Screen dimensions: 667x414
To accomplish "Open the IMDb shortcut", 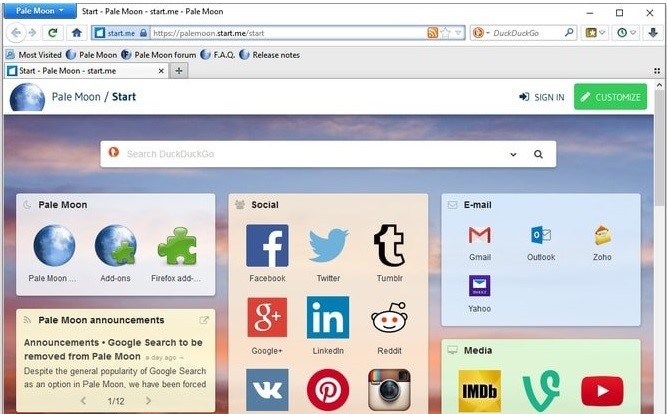I will point(479,391).
